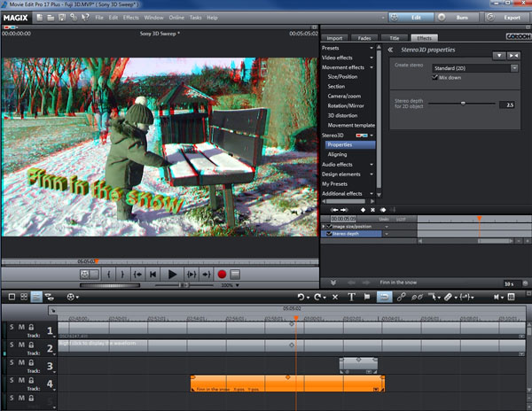Open the title editor T icon
Viewport: 532px width, 411px height.
(351, 297)
